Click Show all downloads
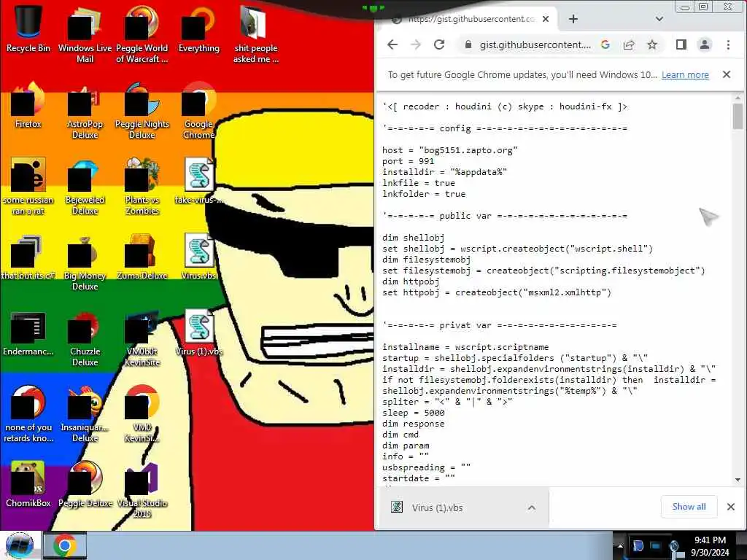Image resolution: width=747 pixels, height=560 pixels. point(689,507)
